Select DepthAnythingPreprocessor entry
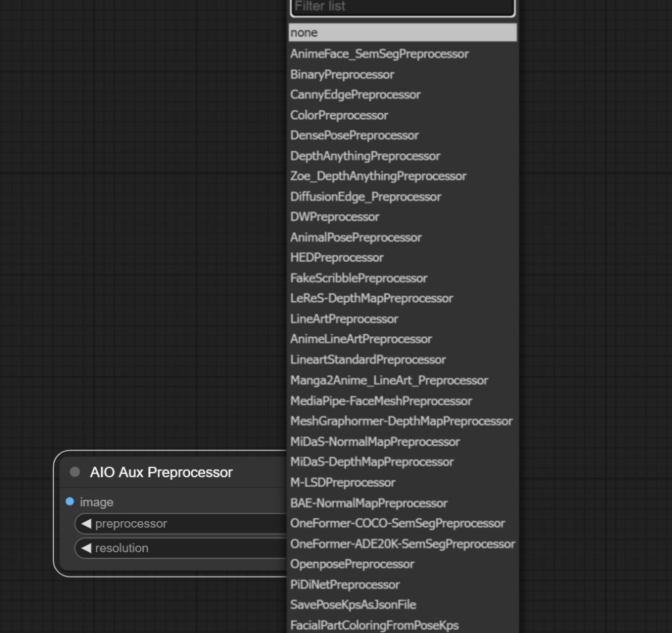Image resolution: width=672 pixels, height=633 pixels. pyautogui.click(x=365, y=156)
